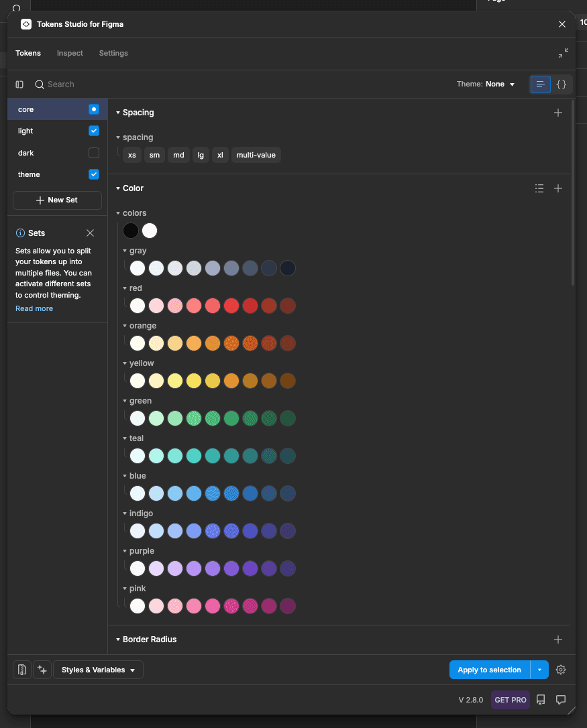
Task: Click the V 2.8.0 version label
Action: pos(471,700)
